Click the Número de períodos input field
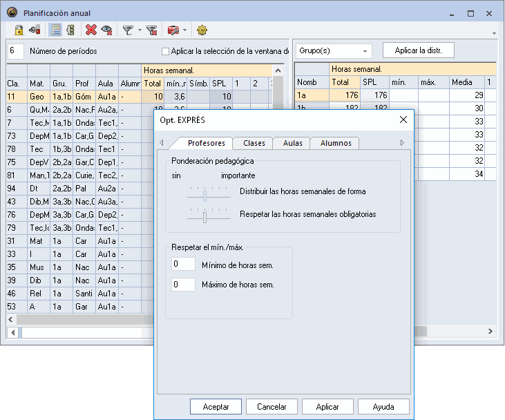 [15, 51]
